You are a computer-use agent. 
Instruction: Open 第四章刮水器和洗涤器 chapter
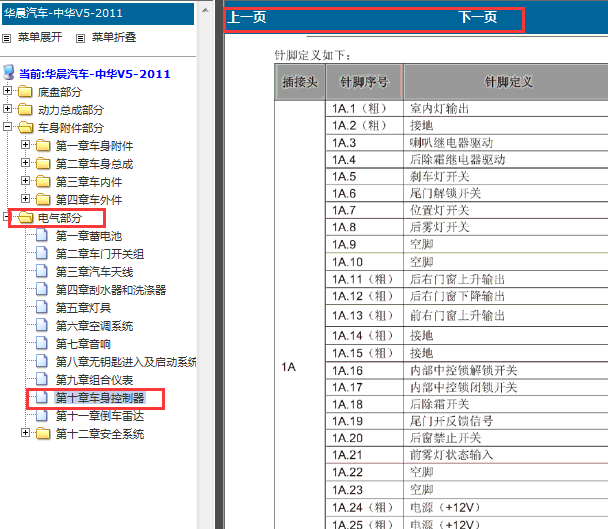point(111,290)
